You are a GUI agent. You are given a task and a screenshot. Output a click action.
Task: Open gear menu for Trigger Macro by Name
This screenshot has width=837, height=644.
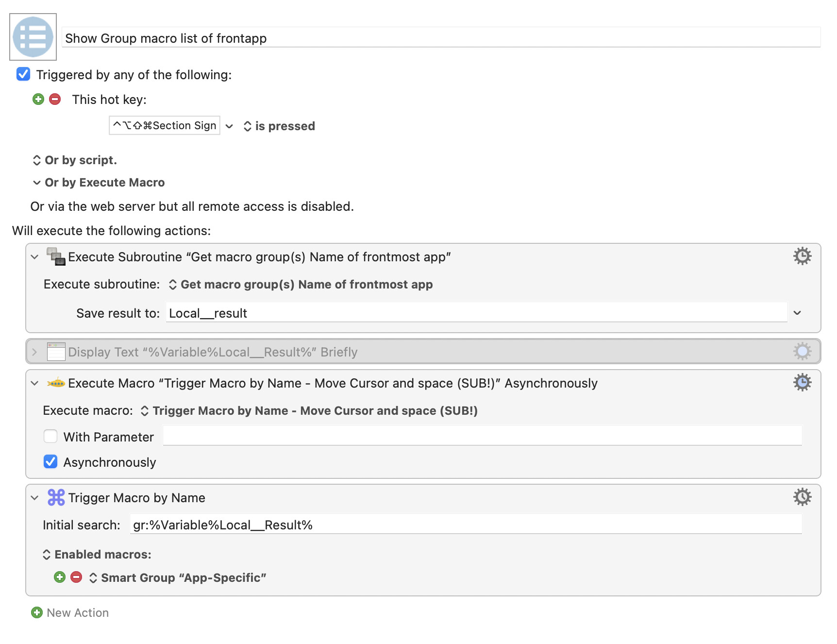pyautogui.click(x=802, y=497)
